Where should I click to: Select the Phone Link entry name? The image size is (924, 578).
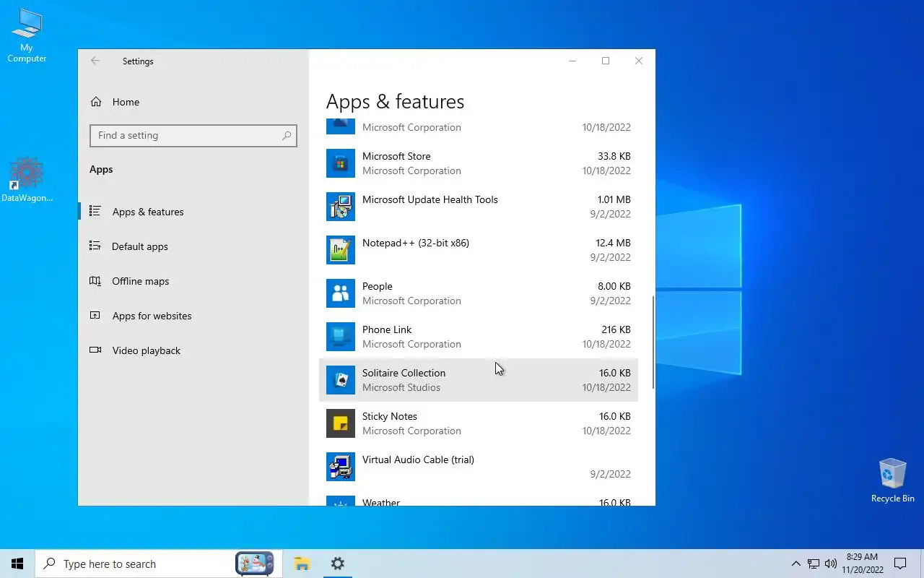[x=387, y=329]
